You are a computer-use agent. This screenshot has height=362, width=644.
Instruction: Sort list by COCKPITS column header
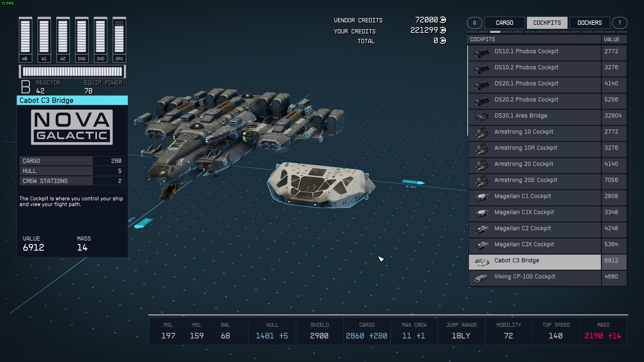[x=534, y=39]
